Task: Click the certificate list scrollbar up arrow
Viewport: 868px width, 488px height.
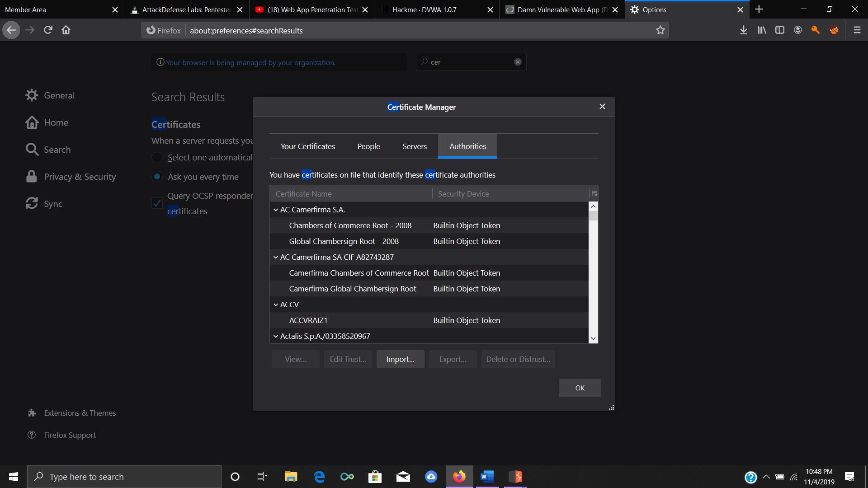Action: (594, 206)
